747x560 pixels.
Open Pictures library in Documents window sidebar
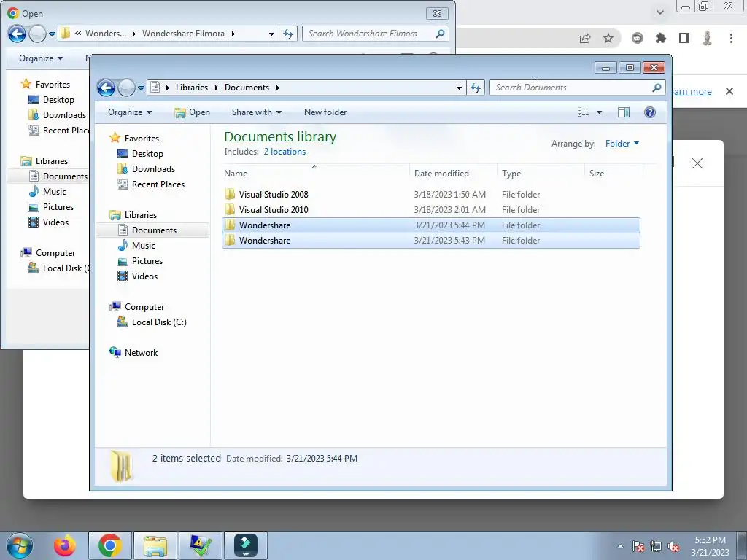point(147,261)
